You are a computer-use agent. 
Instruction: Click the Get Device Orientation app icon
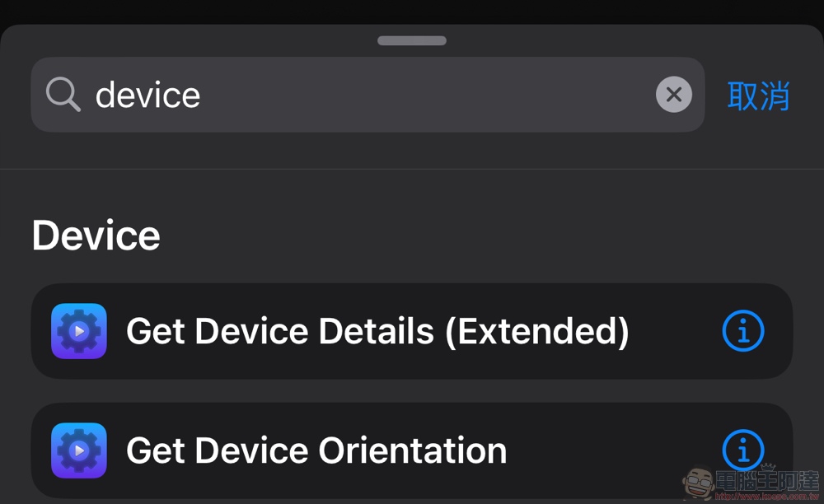tap(79, 450)
